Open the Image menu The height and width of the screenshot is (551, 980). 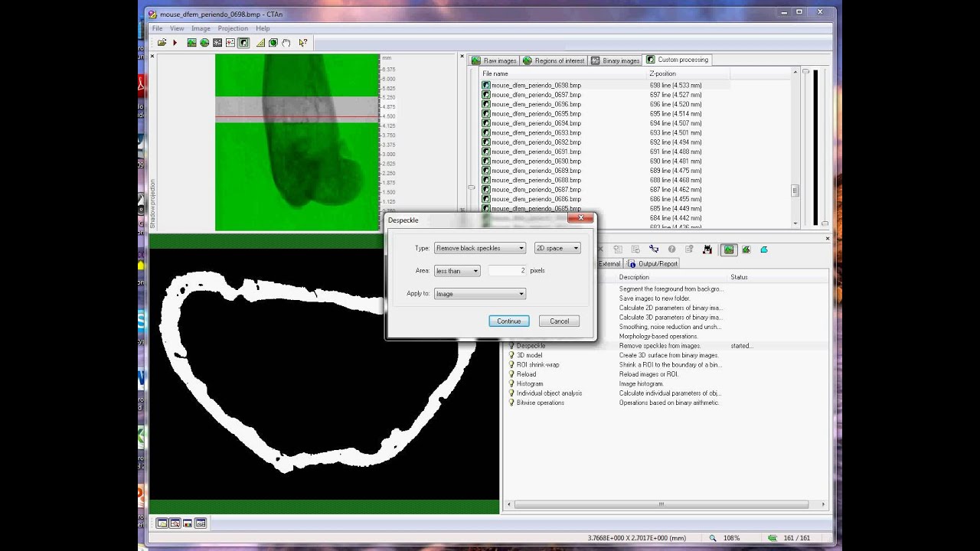point(201,28)
